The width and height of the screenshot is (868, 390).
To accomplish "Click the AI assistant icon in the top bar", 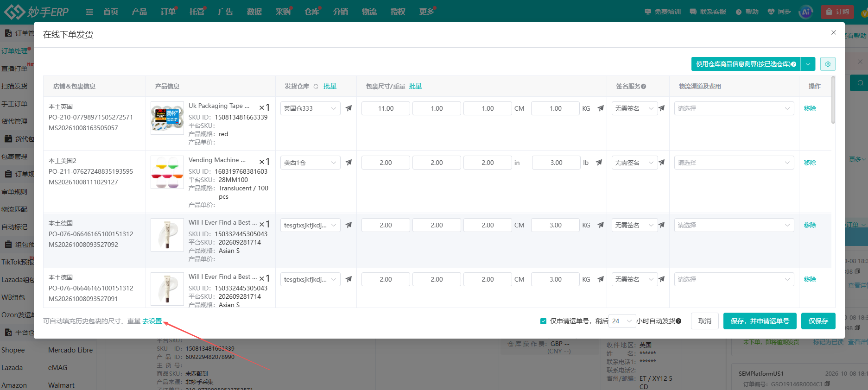I will [x=806, y=12].
